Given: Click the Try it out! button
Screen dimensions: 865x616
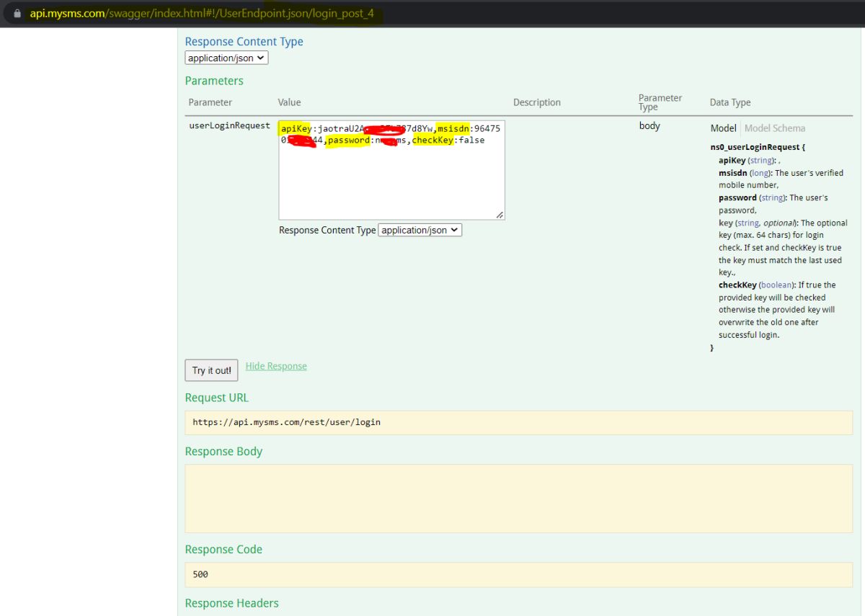Looking at the screenshot, I should pyautogui.click(x=211, y=370).
